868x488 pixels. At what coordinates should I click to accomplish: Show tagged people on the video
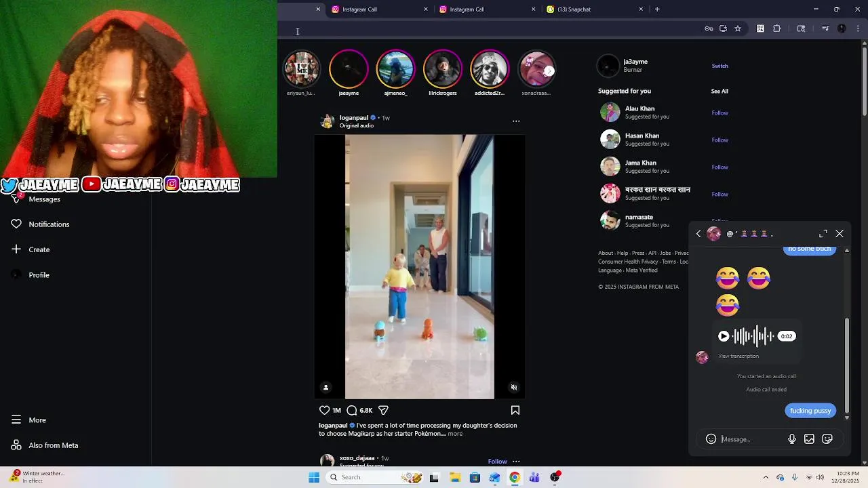[325, 388]
